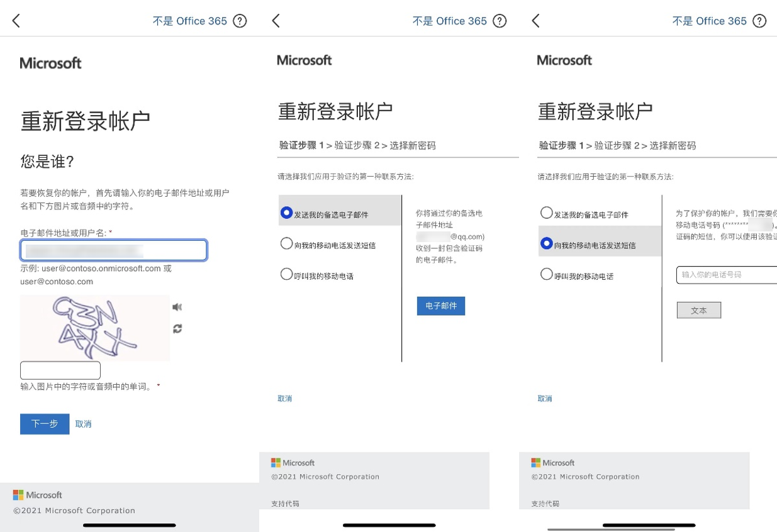Select 呼叫我的移动电话 radio in middle screen
This screenshot has height=532, width=777.
[x=287, y=274]
